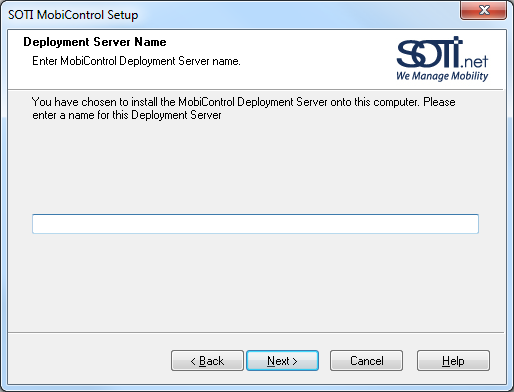This screenshot has width=514, height=392.
Task: Click the red X icon in title bar
Action: pyautogui.click(x=484, y=10)
